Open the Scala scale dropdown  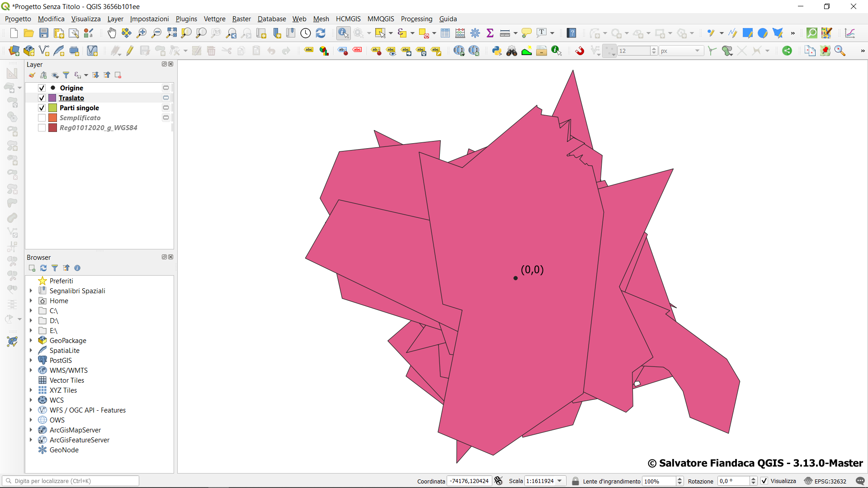click(560, 481)
